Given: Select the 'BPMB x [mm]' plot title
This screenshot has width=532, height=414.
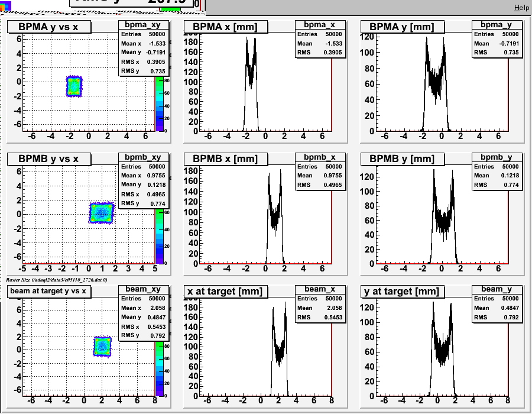Looking at the screenshot, I should [225, 159].
